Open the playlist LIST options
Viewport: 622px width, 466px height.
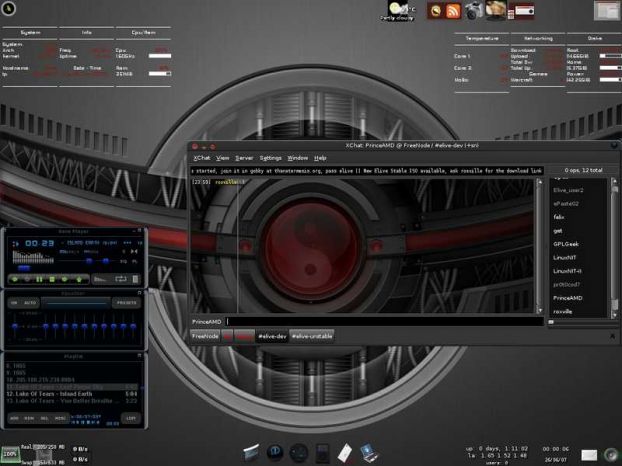131,418
